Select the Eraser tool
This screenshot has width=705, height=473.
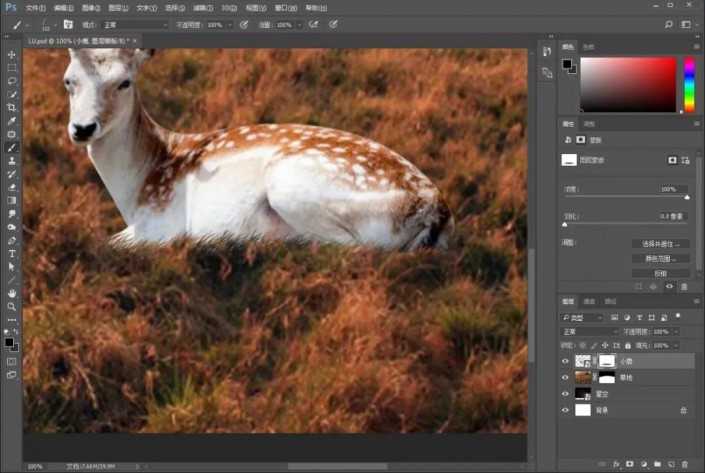[12, 187]
